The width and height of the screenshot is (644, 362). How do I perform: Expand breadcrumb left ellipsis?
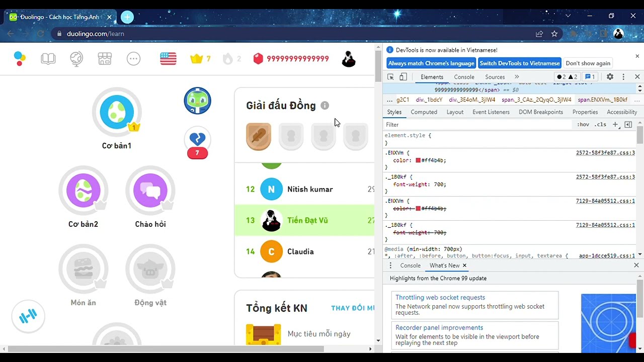(x=389, y=100)
